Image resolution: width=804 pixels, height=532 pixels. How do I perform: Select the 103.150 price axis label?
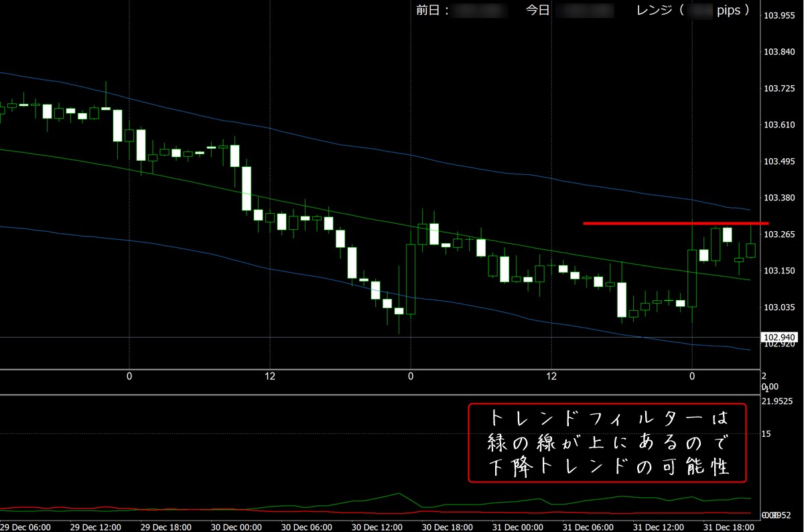779,271
